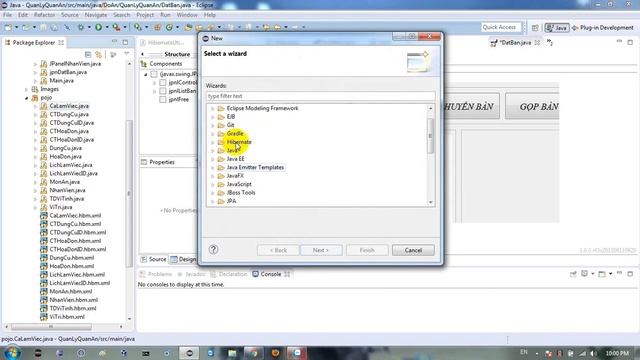Click the New toolbar icon
This screenshot has height=360, width=640.
click(8, 27)
